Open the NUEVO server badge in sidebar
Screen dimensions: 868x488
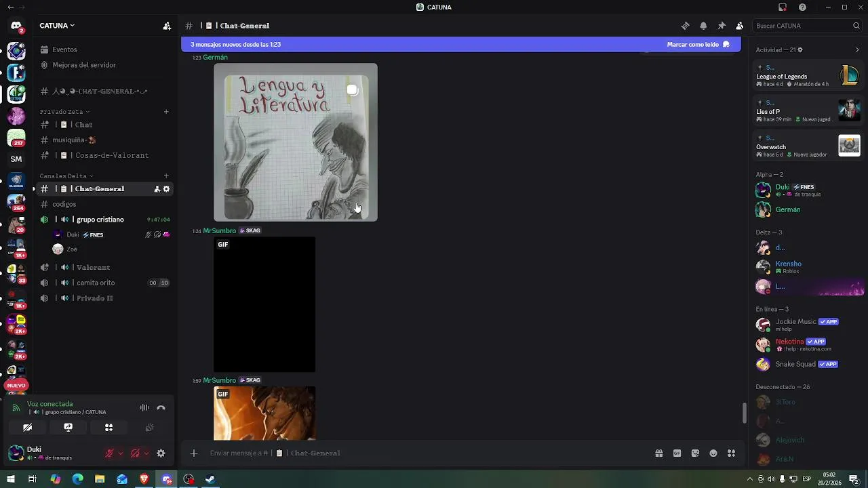pos(16,386)
